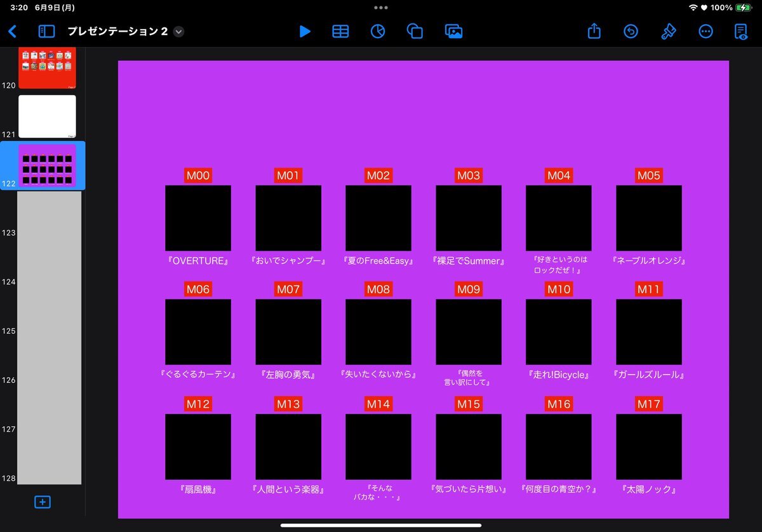Select the M09 red label
The height and width of the screenshot is (532, 762).
point(469,289)
